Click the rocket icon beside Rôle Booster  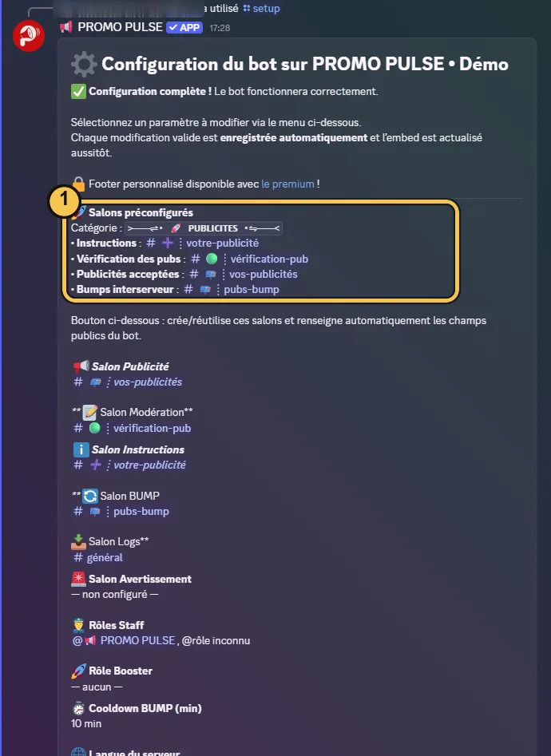tap(78, 671)
